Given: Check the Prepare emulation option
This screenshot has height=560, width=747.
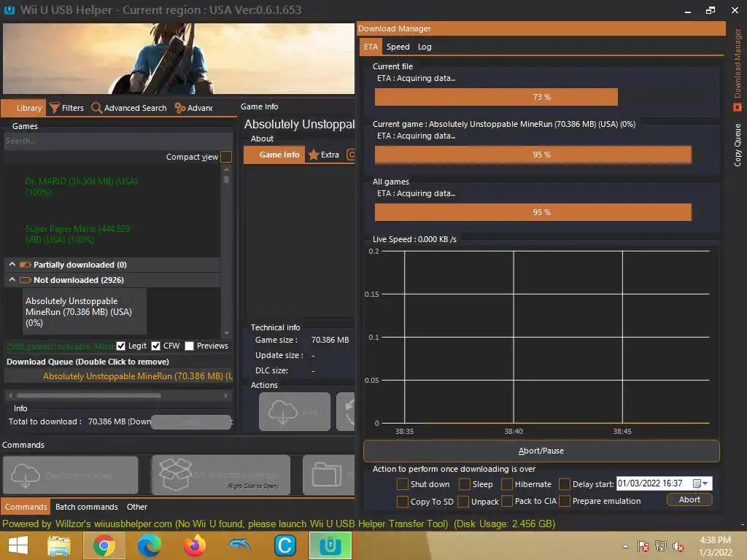Looking at the screenshot, I should coord(565,502).
